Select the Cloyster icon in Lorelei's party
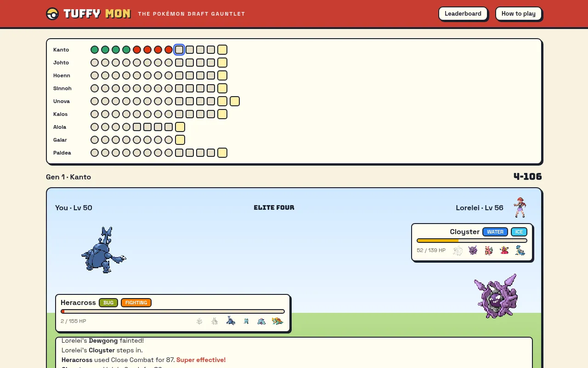 [473, 250]
